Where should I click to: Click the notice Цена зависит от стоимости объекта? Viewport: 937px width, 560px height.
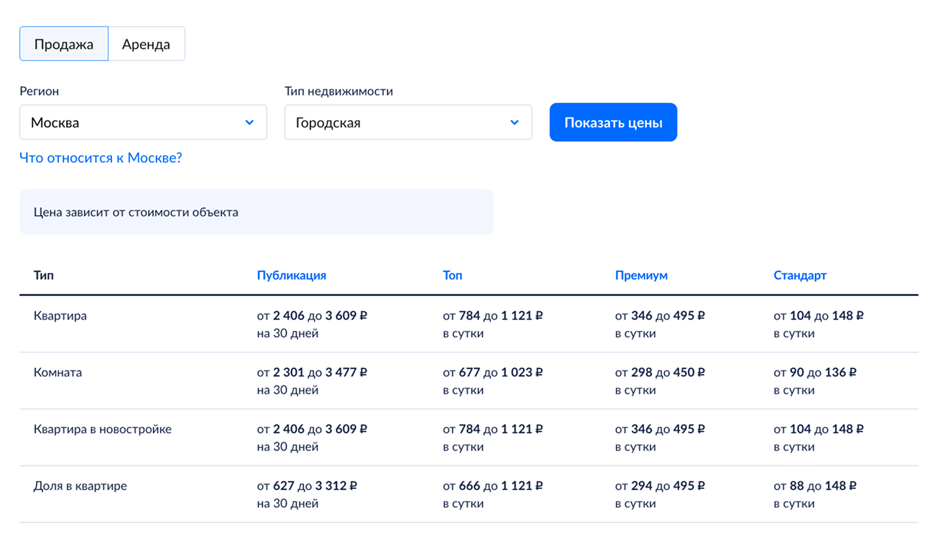(x=135, y=212)
